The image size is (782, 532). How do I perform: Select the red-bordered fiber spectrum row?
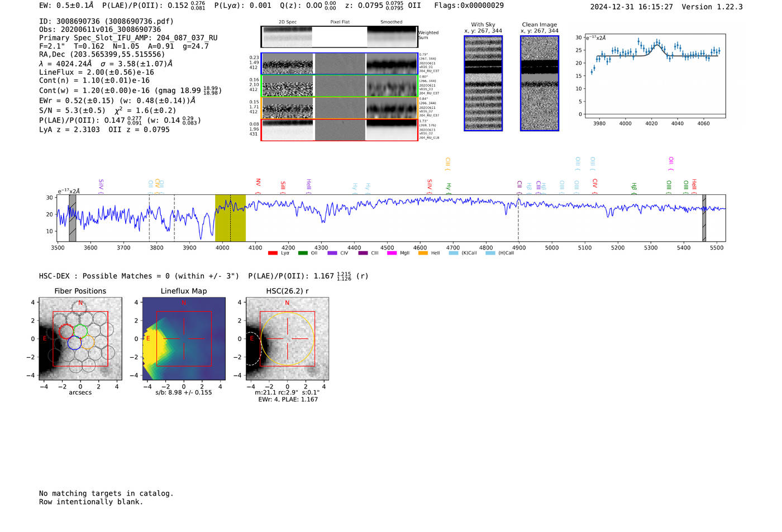[x=339, y=130]
